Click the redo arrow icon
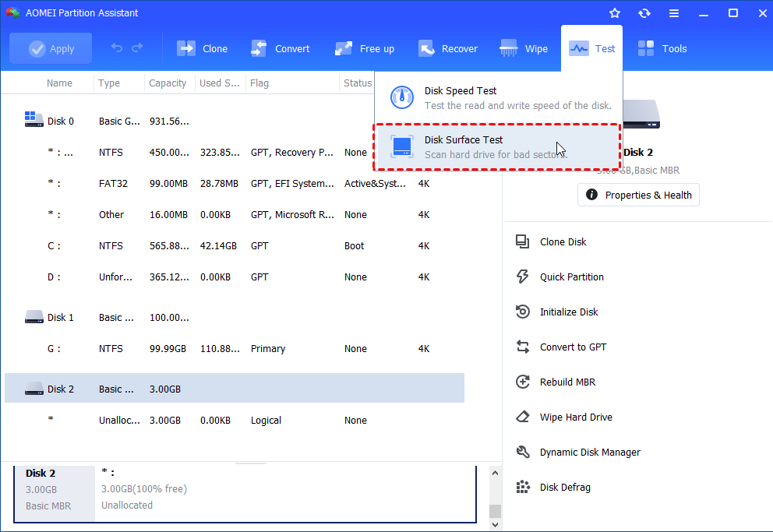Image resolution: width=773 pixels, height=532 pixels. (x=137, y=48)
